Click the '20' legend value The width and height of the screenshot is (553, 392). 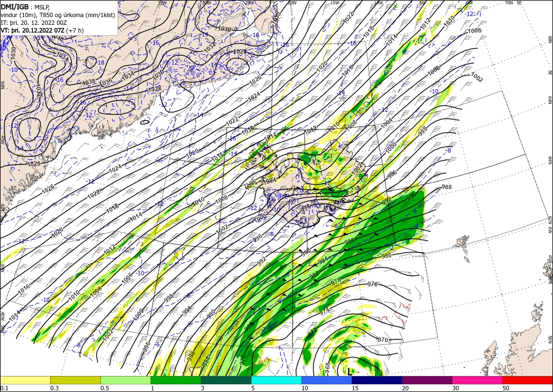pos(405,388)
